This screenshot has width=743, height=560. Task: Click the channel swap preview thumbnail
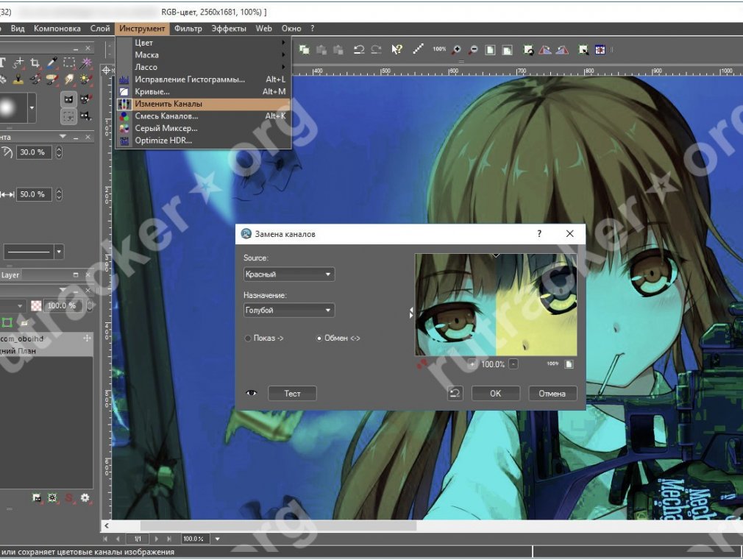click(x=496, y=305)
